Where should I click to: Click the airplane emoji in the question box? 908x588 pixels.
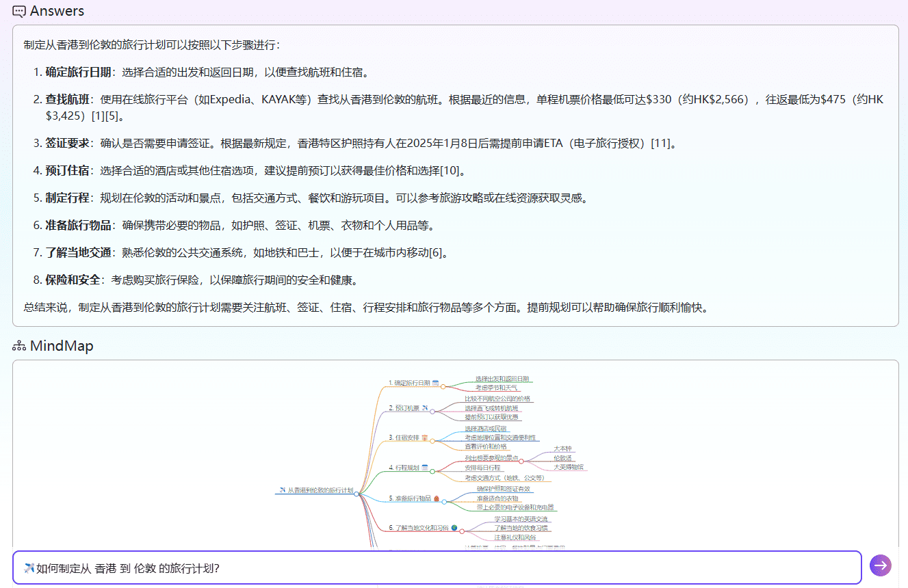29,568
